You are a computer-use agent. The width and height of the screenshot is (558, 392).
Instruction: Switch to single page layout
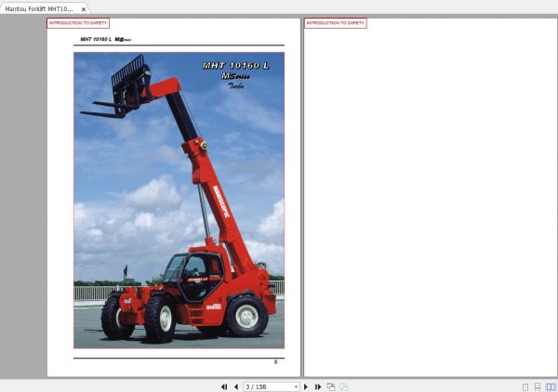pos(525,386)
